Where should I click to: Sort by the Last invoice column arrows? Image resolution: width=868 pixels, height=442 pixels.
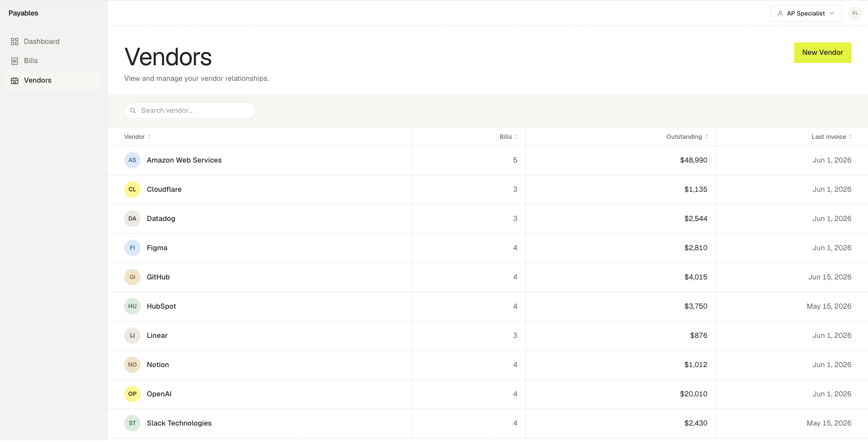point(850,137)
